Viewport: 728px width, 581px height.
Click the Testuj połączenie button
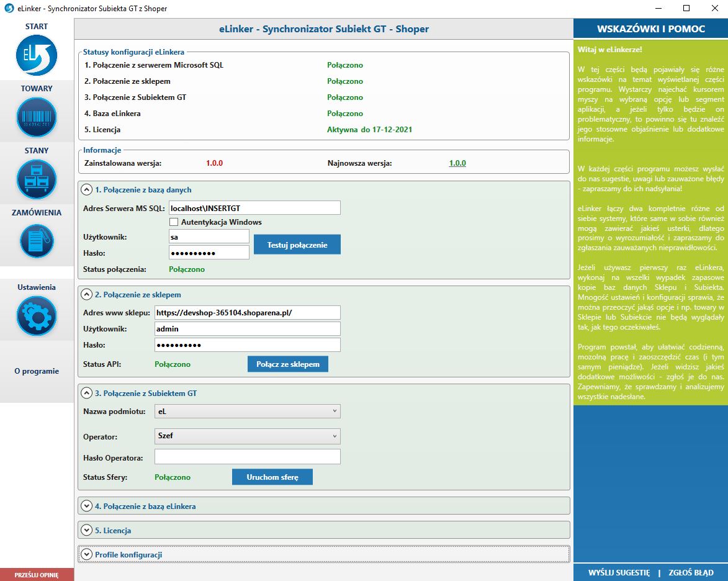click(297, 245)
